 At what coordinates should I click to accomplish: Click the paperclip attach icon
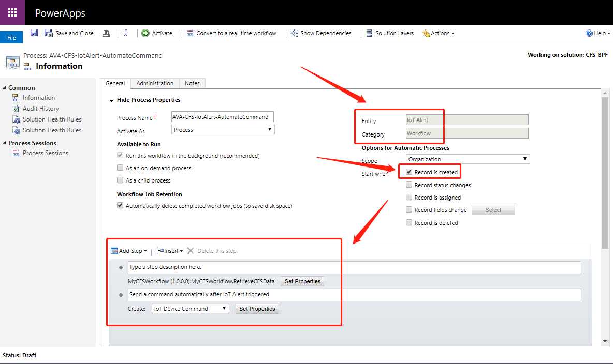125,33
